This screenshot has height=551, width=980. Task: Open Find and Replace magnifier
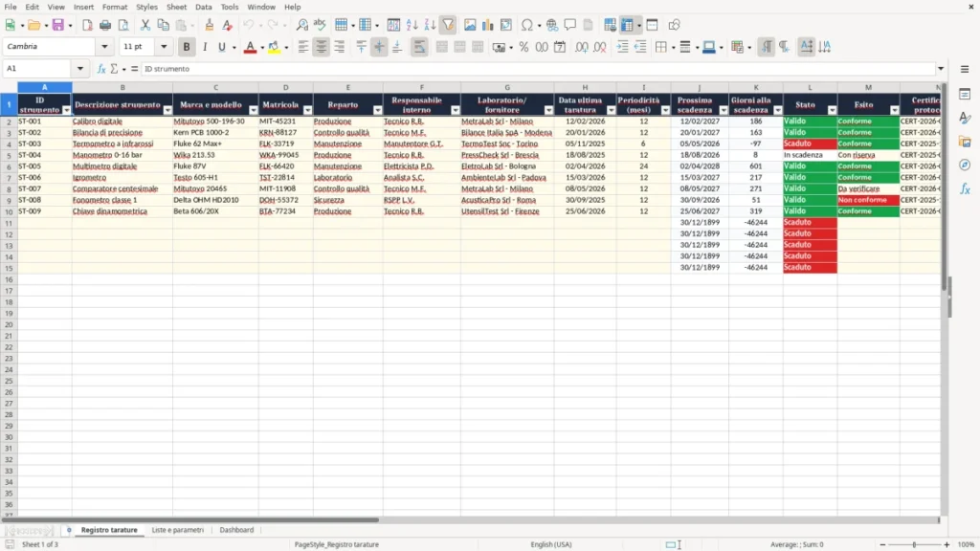tap(301, 25)
